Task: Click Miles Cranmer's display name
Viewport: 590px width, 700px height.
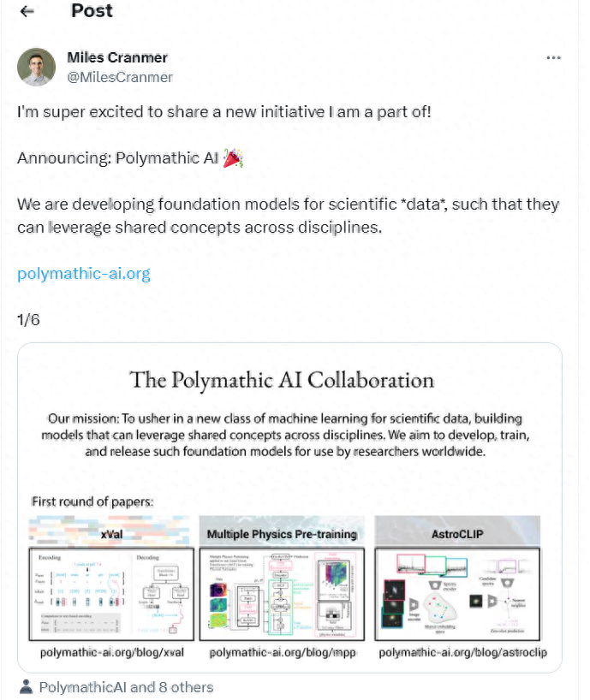Action: 117,57
